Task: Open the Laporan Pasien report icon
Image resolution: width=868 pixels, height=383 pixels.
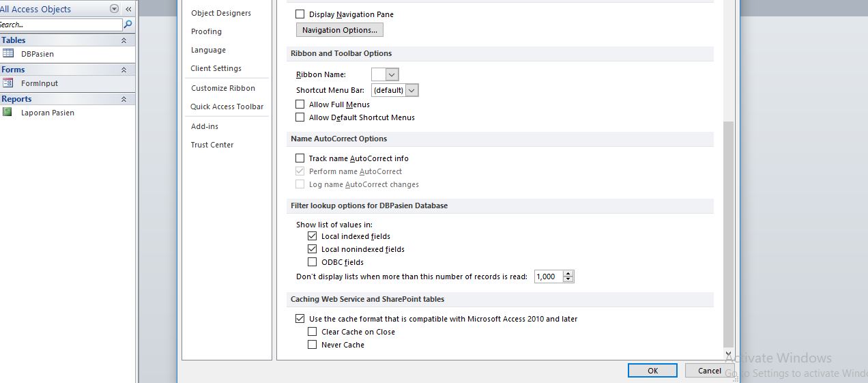Action: [x=8, y=112]
